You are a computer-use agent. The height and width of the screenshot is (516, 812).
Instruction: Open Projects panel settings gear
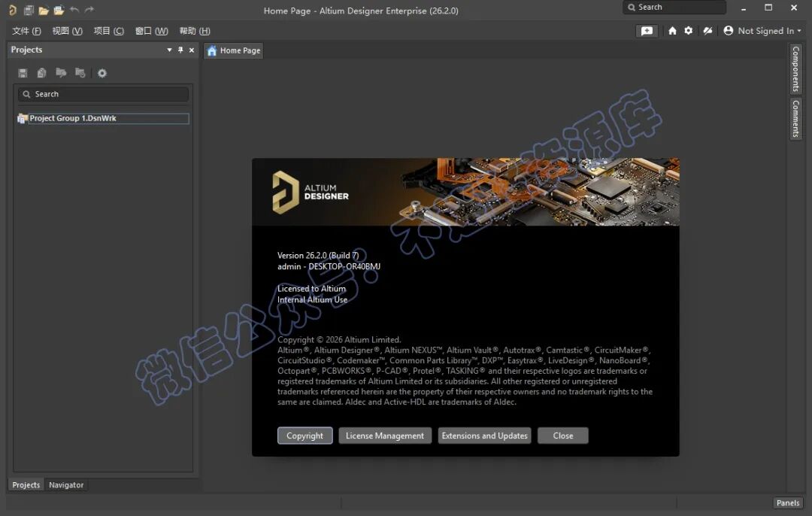102,73
